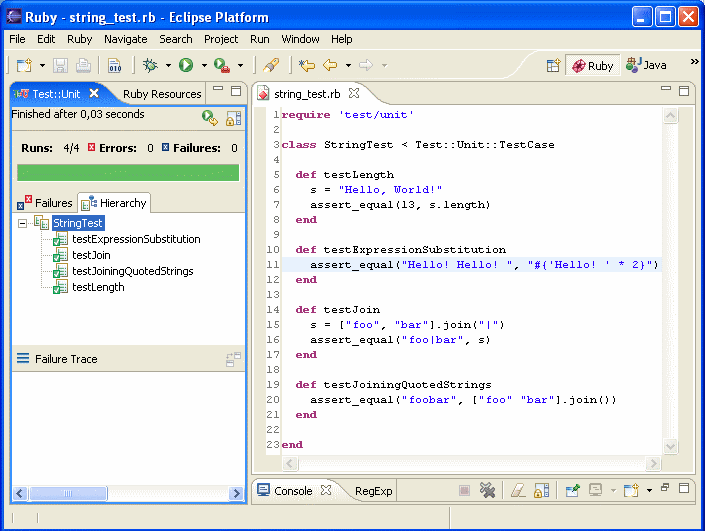Open the Window menu
This screenshot has width=705, height=531.
pyautogui.click(x=300, y=39)
